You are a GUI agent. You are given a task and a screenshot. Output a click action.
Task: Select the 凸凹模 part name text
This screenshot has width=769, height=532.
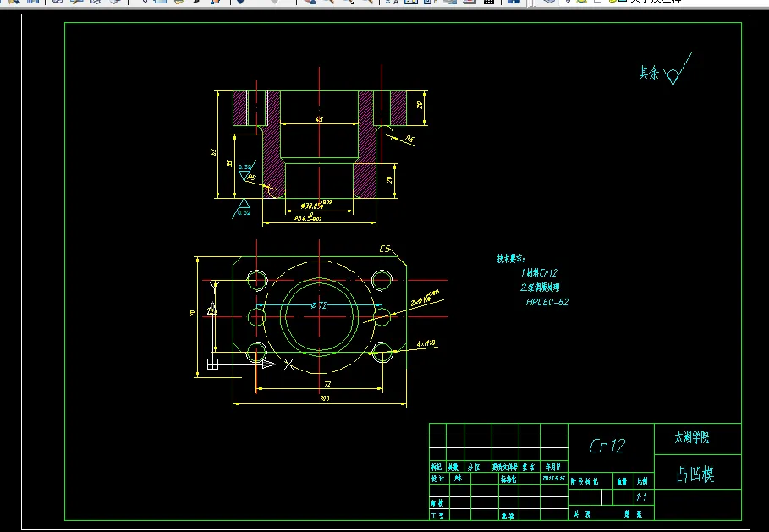(695, 474)
